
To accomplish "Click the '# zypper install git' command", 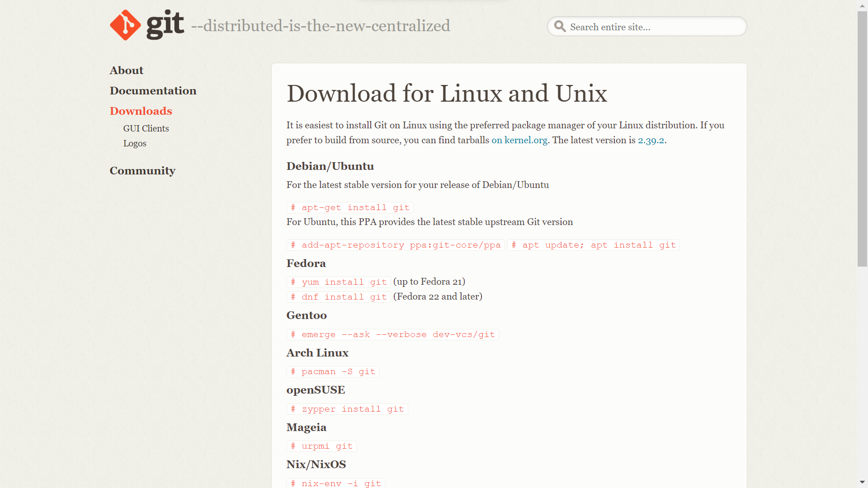I will [x=347, y=409].
